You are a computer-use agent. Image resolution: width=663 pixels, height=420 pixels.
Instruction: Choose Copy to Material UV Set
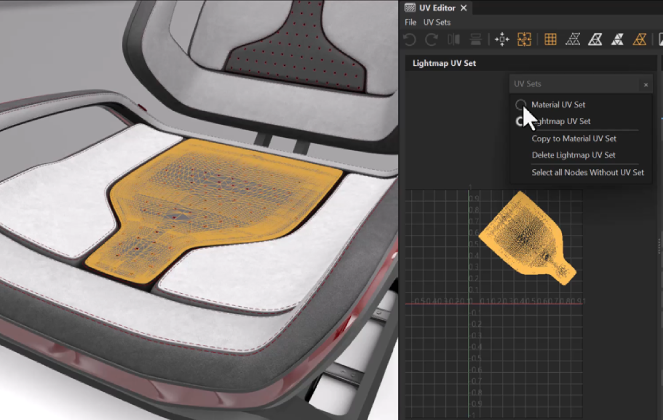pyautogui.click(x=574, y=138)
